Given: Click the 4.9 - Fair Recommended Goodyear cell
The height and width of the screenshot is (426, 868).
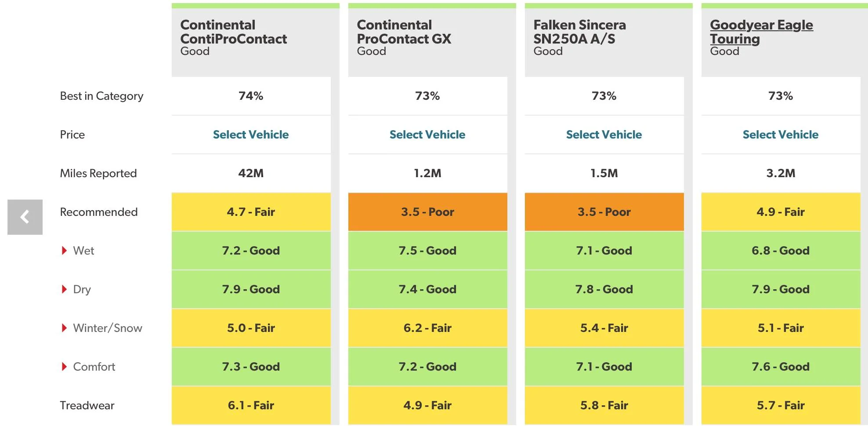Looking at the screenshot, I should 781,212.
